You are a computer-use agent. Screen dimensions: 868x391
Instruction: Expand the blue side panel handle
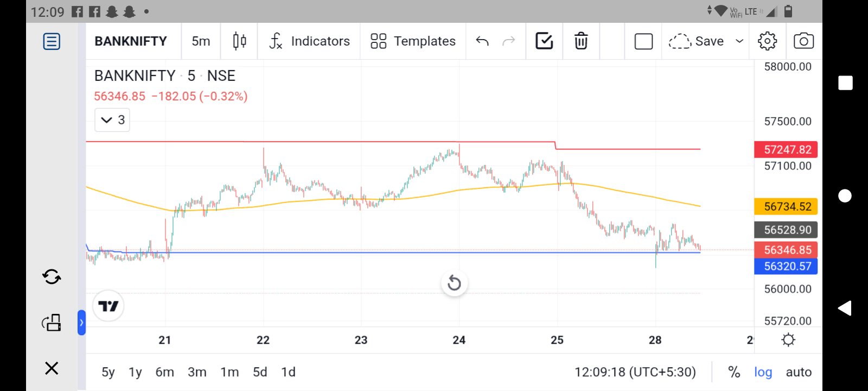(81, 323)
